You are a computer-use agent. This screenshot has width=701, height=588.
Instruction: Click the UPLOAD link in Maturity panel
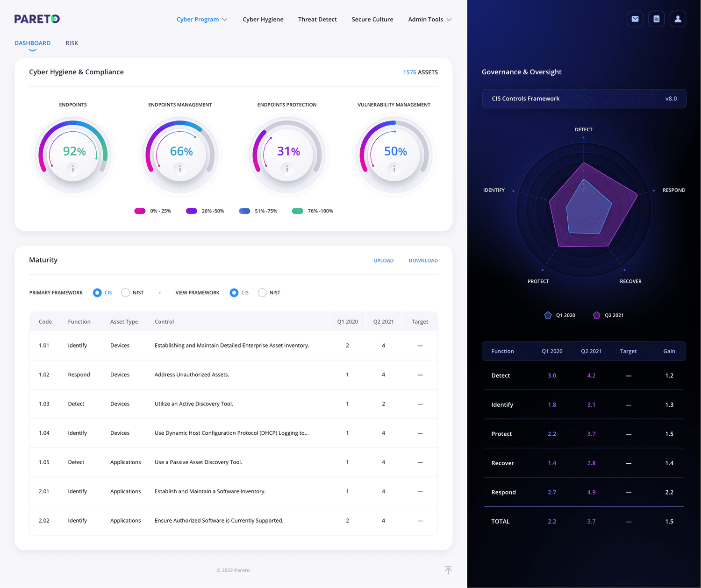coord(383,260)
